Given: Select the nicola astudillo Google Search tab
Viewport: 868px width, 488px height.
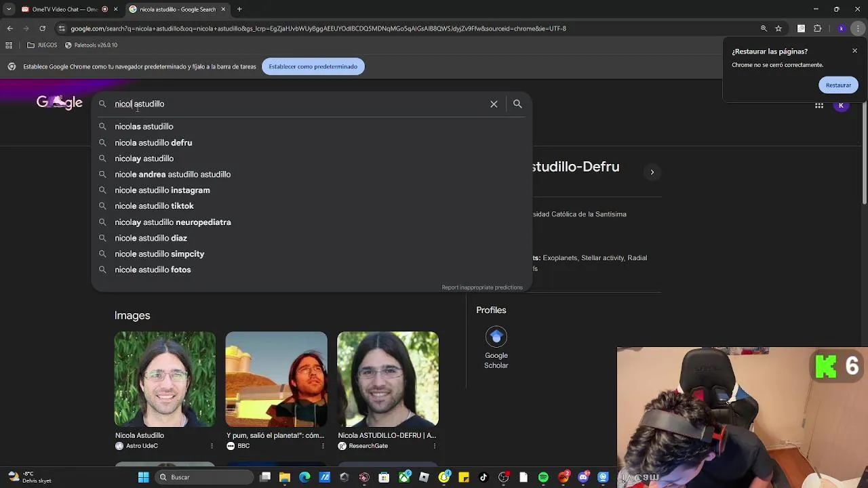Looking at the screenshot, I should pos(176,9).
